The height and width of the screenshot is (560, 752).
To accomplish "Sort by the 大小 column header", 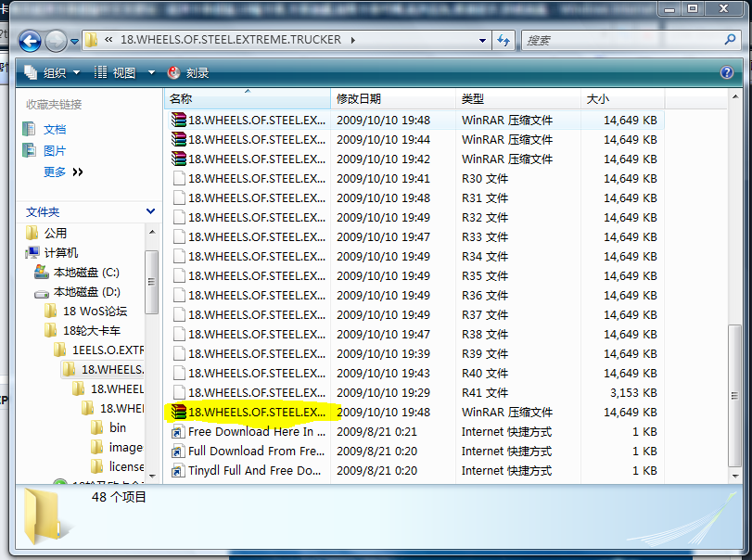I will pyautogui.click(x=622, y=99).
